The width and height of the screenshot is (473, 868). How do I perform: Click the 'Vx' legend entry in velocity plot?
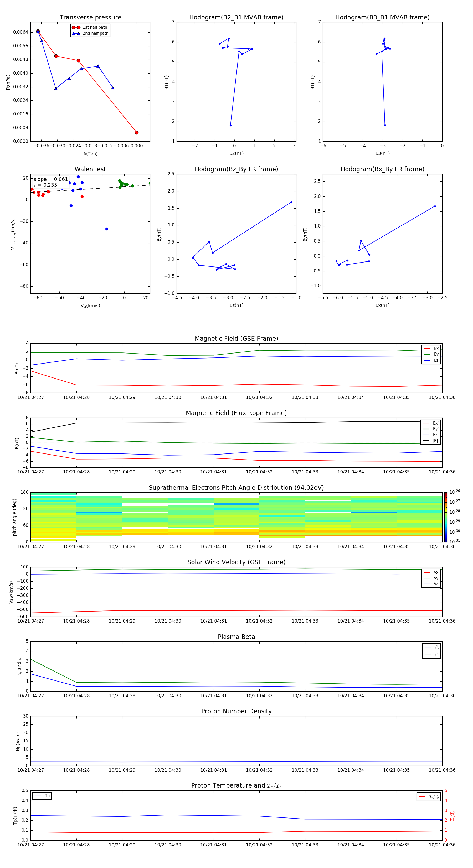tap(431, 572)
